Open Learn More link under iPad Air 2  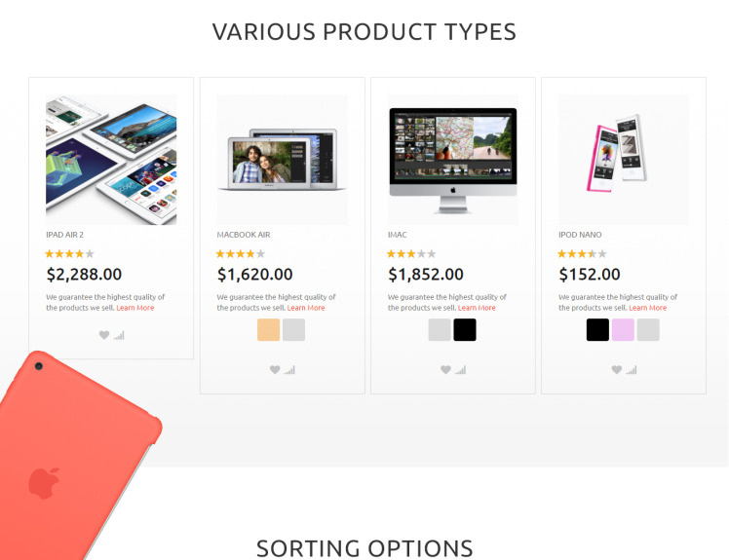click(135, 308)
